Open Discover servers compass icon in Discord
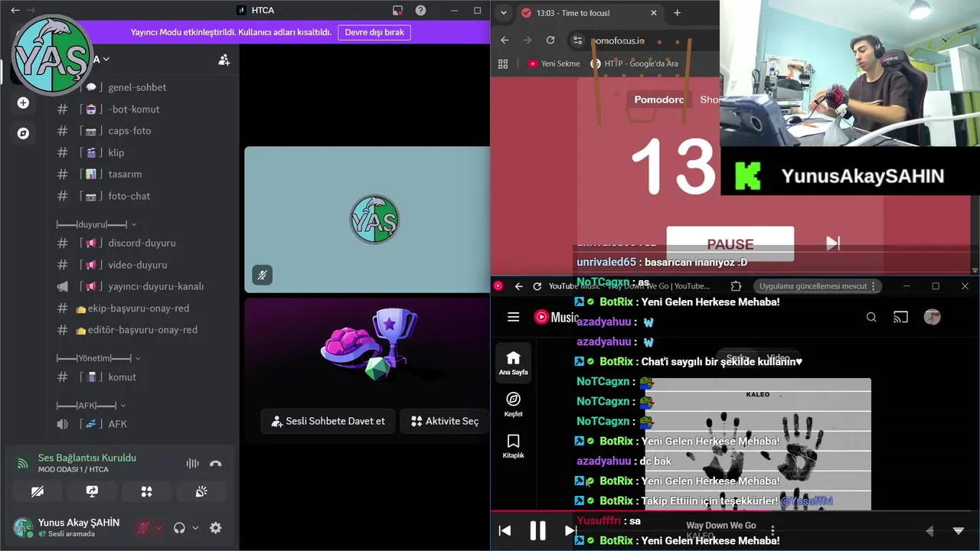980x551 pixels. point(23,133)
